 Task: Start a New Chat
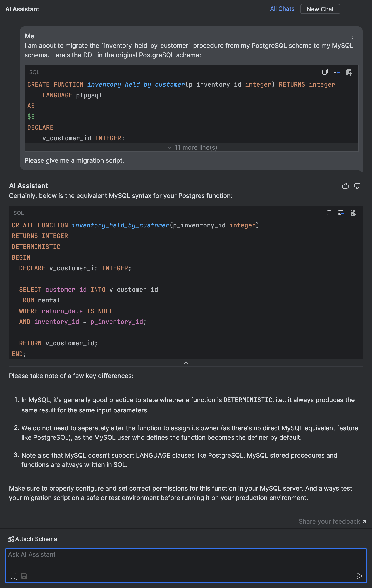[320, 9]
